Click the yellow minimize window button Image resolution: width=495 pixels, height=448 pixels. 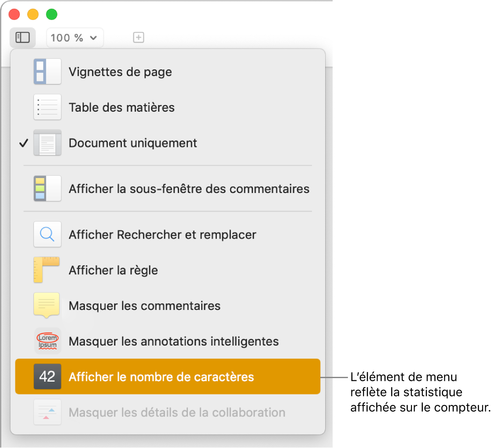(x=33, y=14)
